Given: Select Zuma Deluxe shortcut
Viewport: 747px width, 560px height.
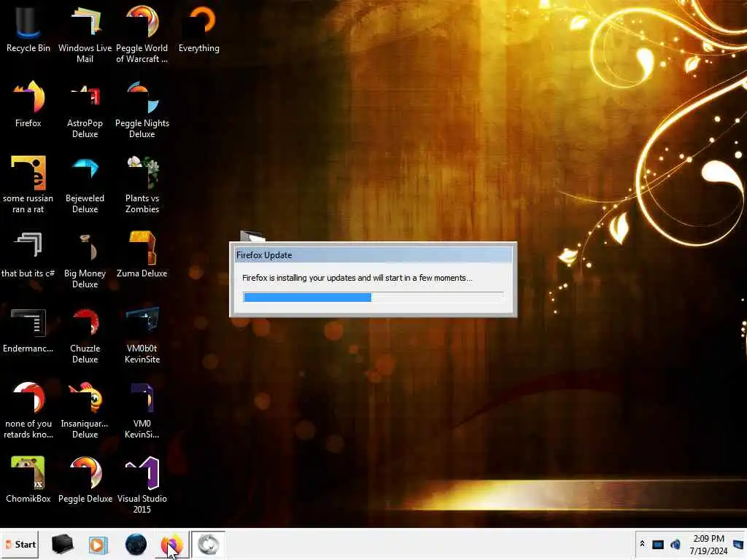Looking at the screenshot, I should [142, 254].
